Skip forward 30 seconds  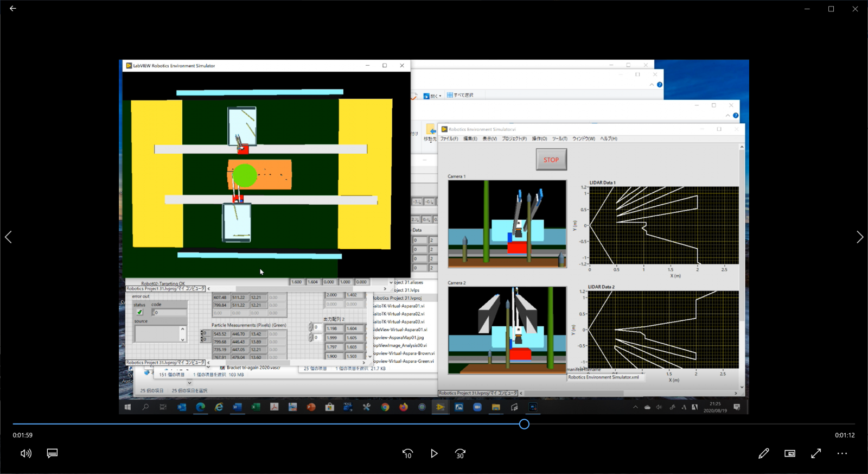click(460, 453)
